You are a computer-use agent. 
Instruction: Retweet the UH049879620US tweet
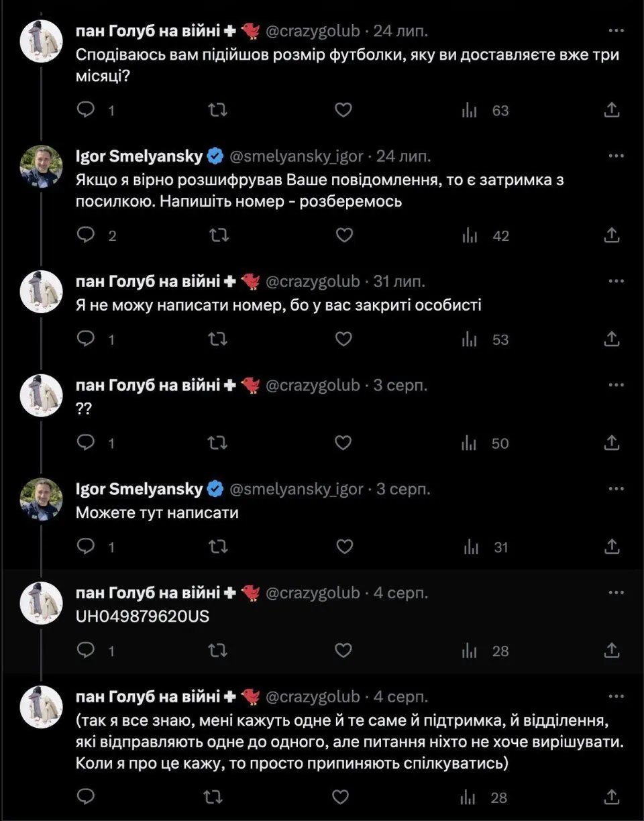(x=219, y=651)
